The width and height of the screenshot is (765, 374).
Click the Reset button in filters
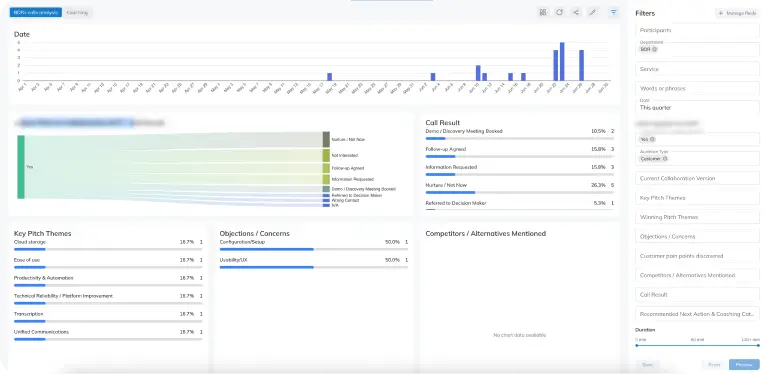tap(714, 365)
